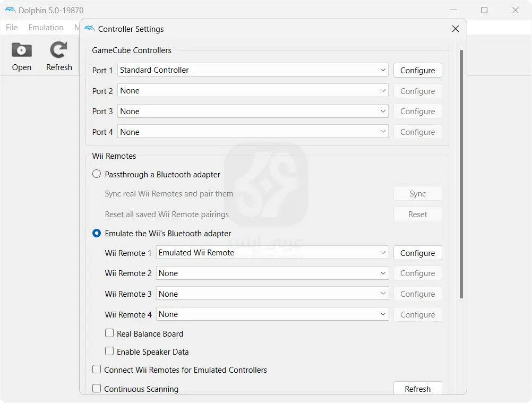This screenshot has height=403, width=532.
Task: Check Connect Wii Remotes for Emulated Controllers
Action: click(x=97, y=370)
